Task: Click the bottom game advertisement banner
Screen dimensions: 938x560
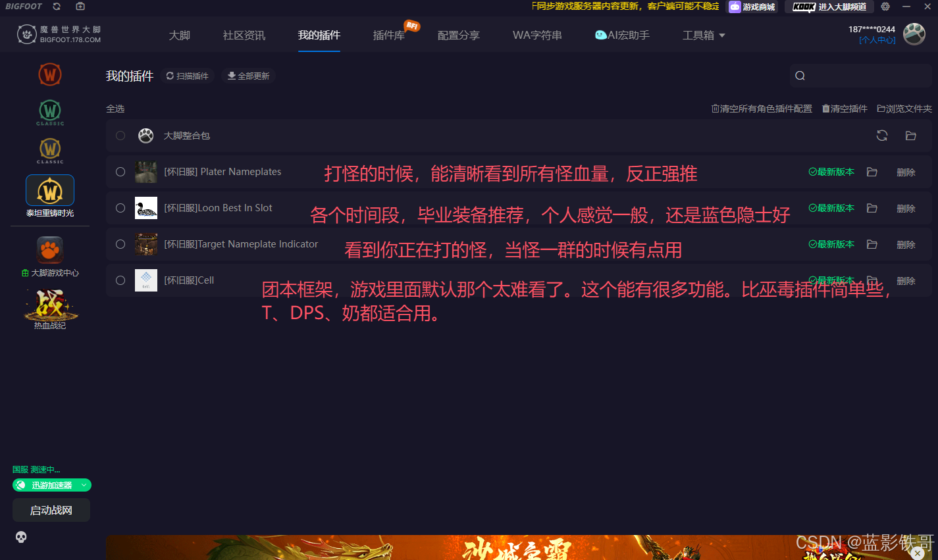Action: click(520, 547)
